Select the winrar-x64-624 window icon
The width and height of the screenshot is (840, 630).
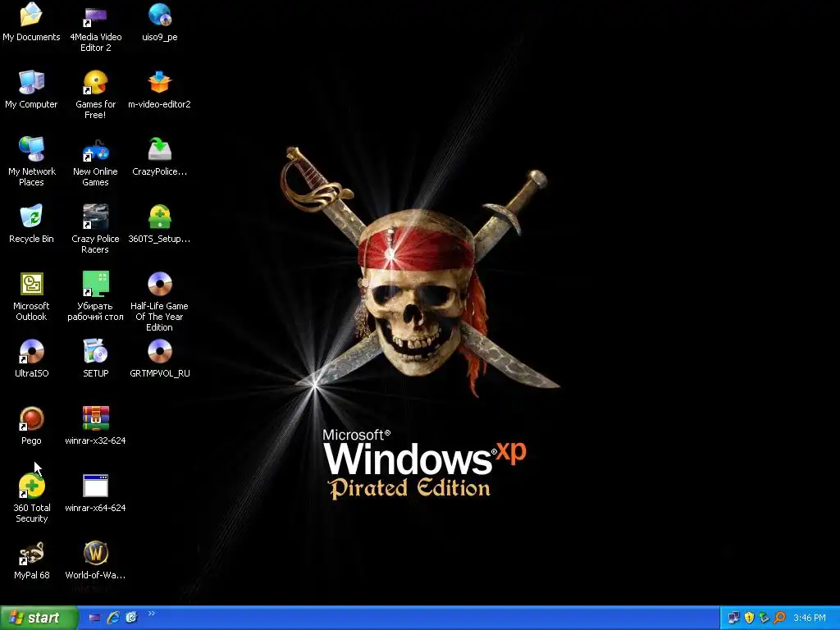click(95, 486)
